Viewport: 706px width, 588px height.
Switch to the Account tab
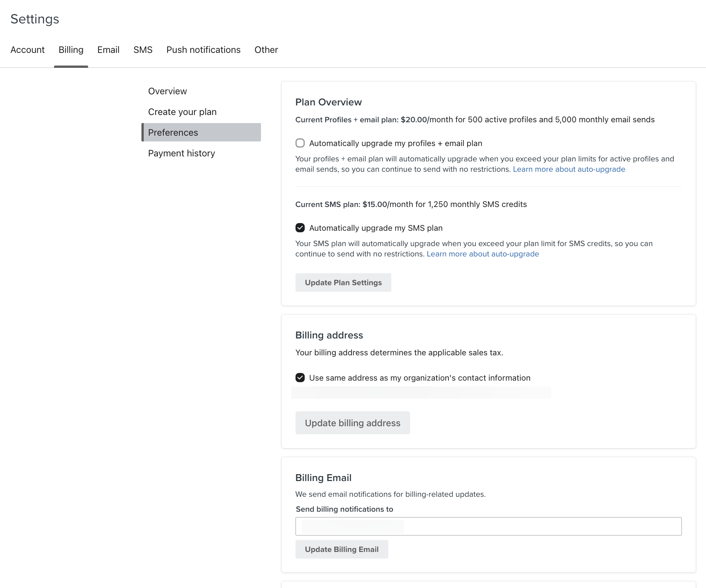point(27,49)
